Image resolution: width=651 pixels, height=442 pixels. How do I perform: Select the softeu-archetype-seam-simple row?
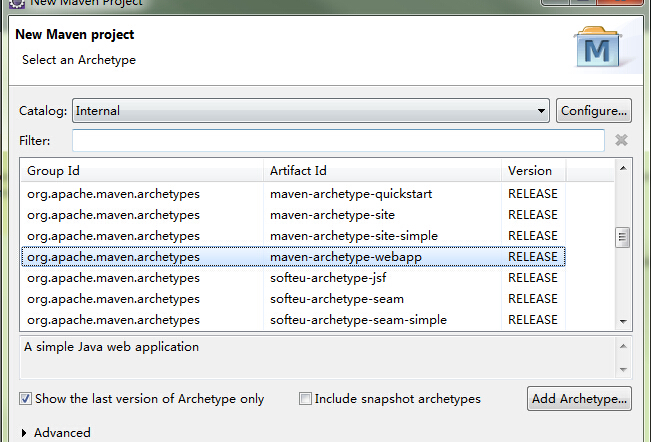(293, 320)
